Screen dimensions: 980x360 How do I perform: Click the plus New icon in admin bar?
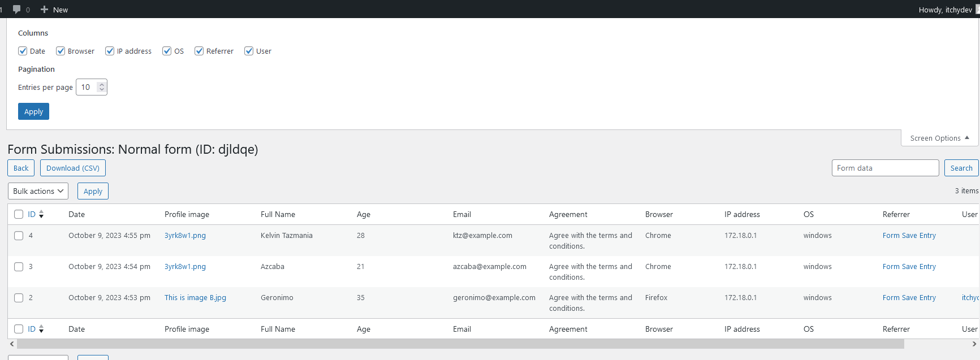click(x=44, y=9)
